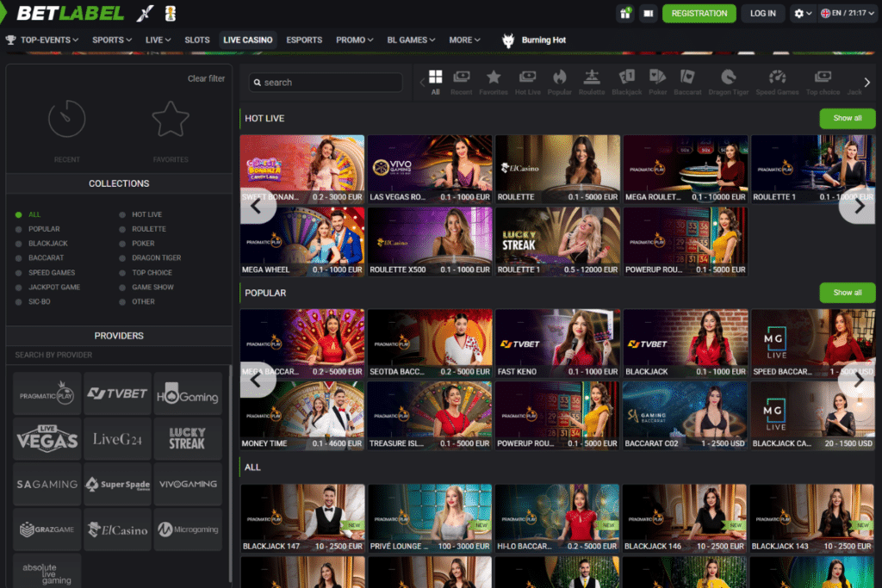The image size is (882, 588).
Task: Filter by Vivo Gaming provider logo
Action: [188, 484]
